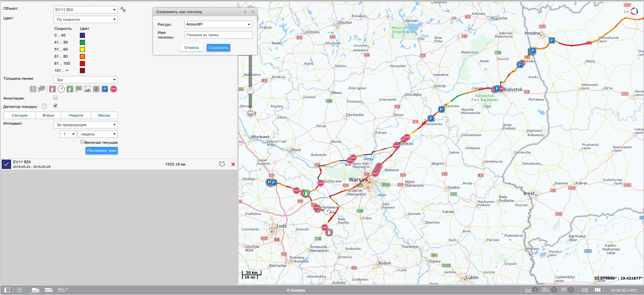Delete the EV11 BDI track with red X

(233, 164)
